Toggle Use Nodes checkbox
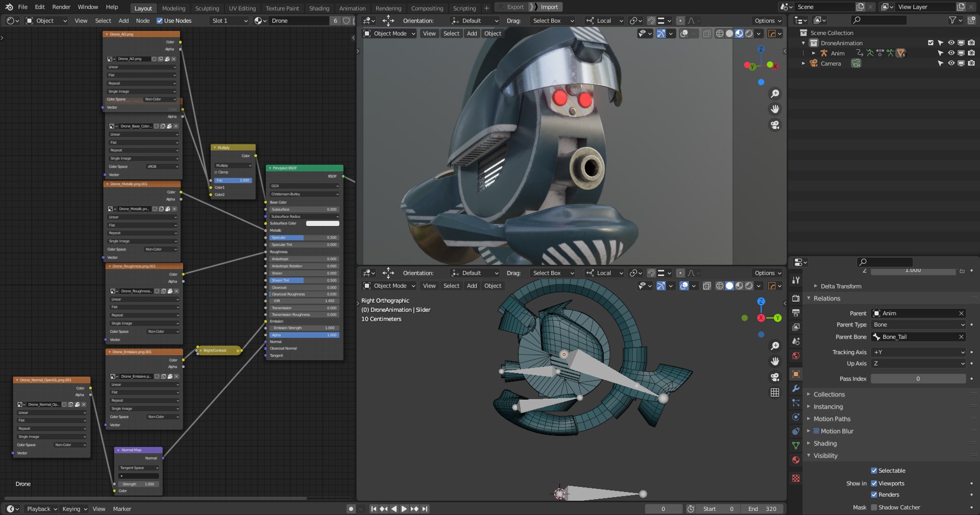The width and height of the screenshot is (980, 515). (160, 21)
